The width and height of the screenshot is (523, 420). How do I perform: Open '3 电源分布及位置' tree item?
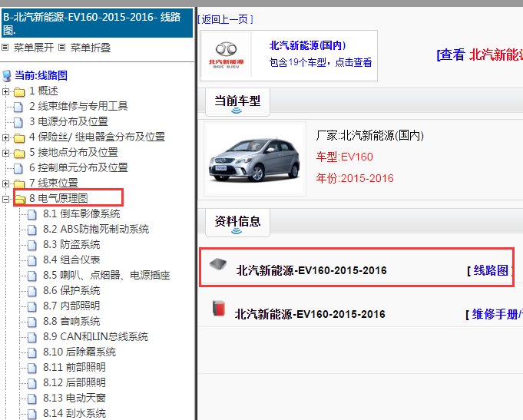click(68, 121)
